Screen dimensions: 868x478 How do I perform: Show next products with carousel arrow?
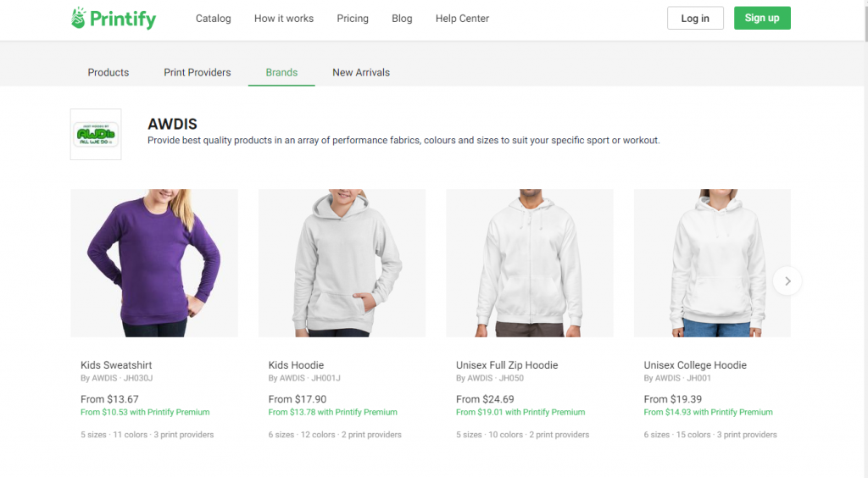click(x=787, y=281)
